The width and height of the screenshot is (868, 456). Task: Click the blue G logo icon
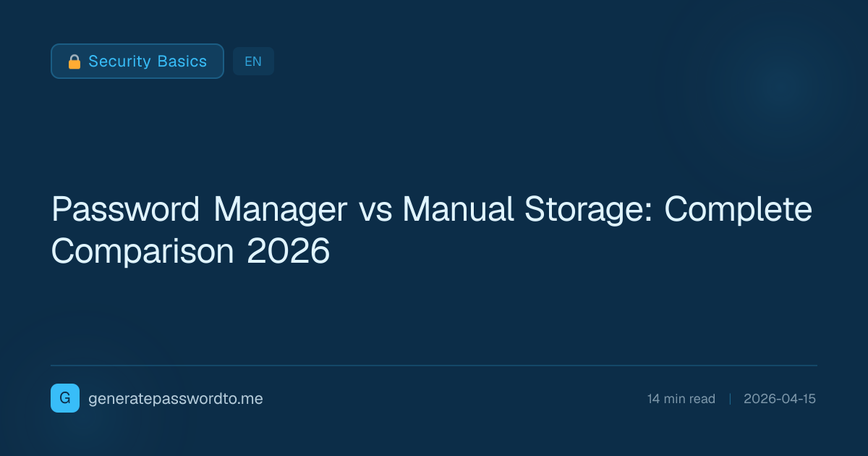tap(65, 398)
